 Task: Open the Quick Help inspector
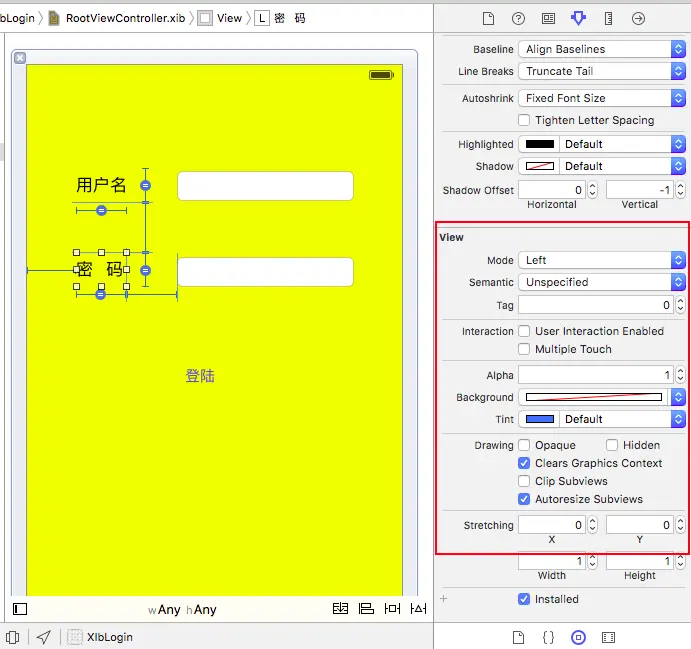click(x=518, y=19)
